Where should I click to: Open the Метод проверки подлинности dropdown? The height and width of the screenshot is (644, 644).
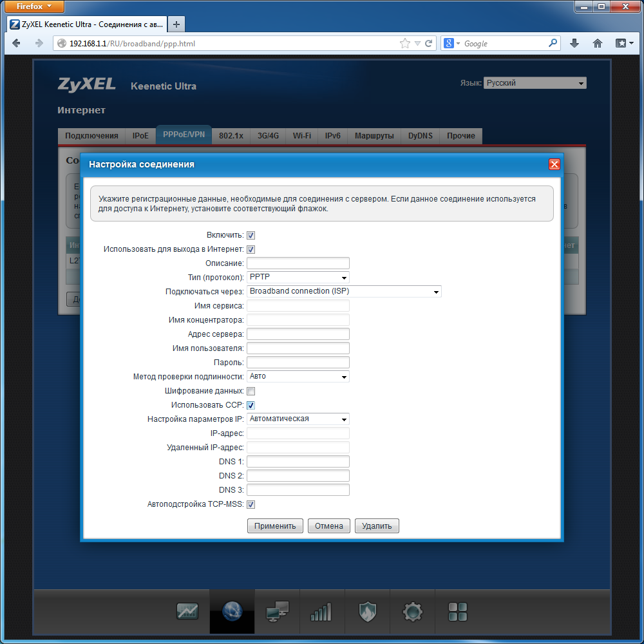[x=298, y=377]
